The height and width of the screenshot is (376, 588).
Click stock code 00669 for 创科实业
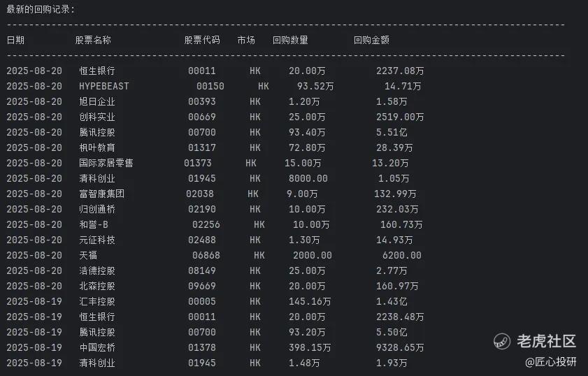(202, 117)
